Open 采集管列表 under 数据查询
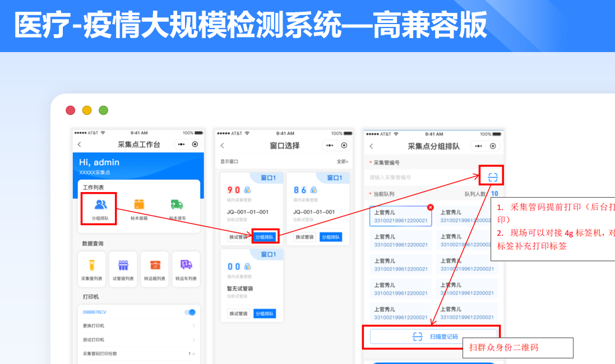The width and height of the screenshot is (615, 364). (91, 269)
